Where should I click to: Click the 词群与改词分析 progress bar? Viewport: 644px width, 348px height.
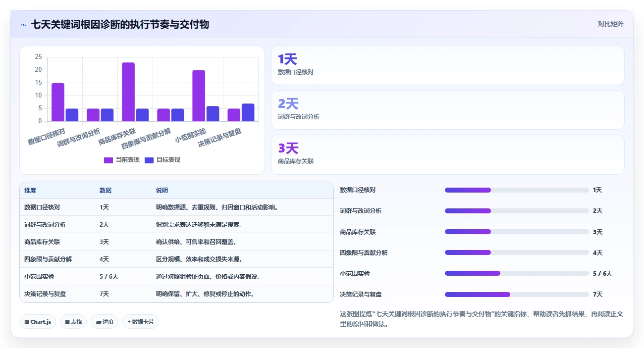pos(517,211)
